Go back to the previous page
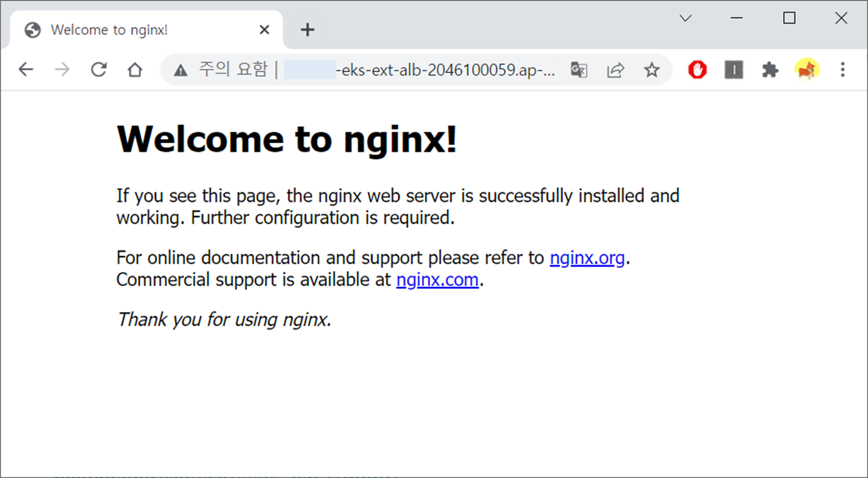868x478 pixels. (x=26, y=70)
